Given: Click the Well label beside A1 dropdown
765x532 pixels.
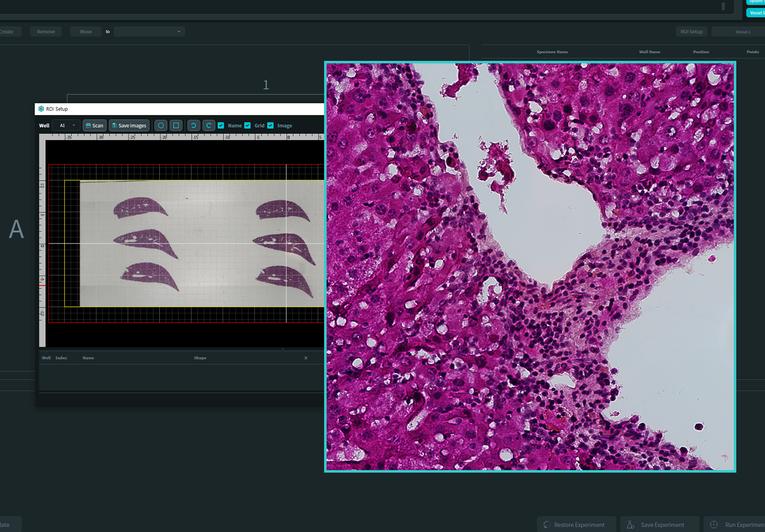Looking at the screenshot, I should (x=44, y=126).
